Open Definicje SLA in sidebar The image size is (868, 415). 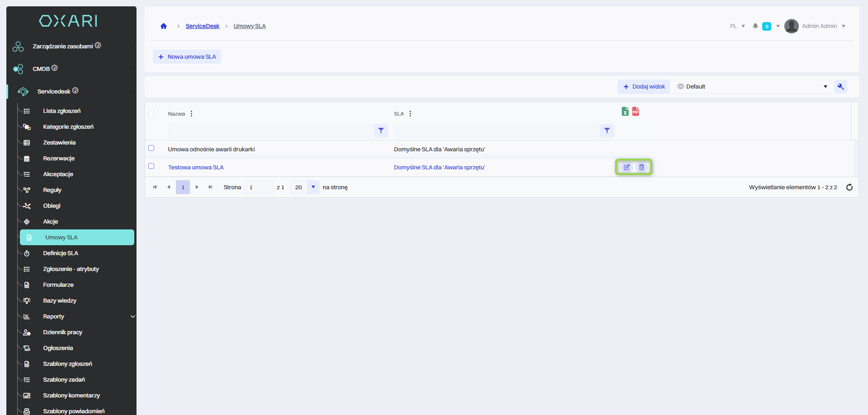[x=61, y=253]
